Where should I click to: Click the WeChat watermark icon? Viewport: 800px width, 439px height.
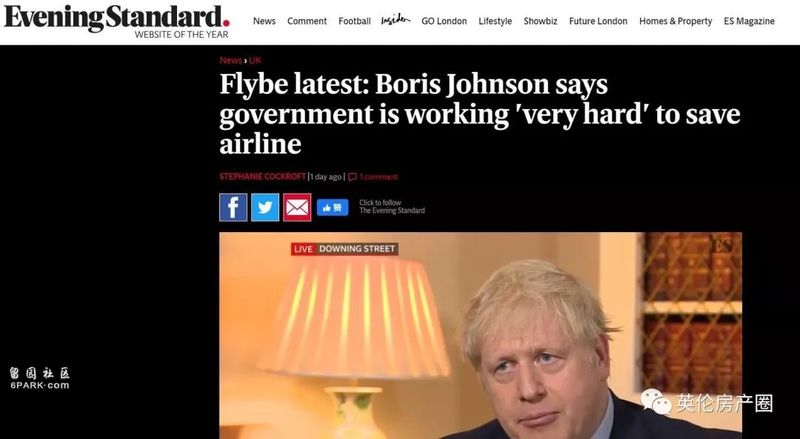coord(656,402)
